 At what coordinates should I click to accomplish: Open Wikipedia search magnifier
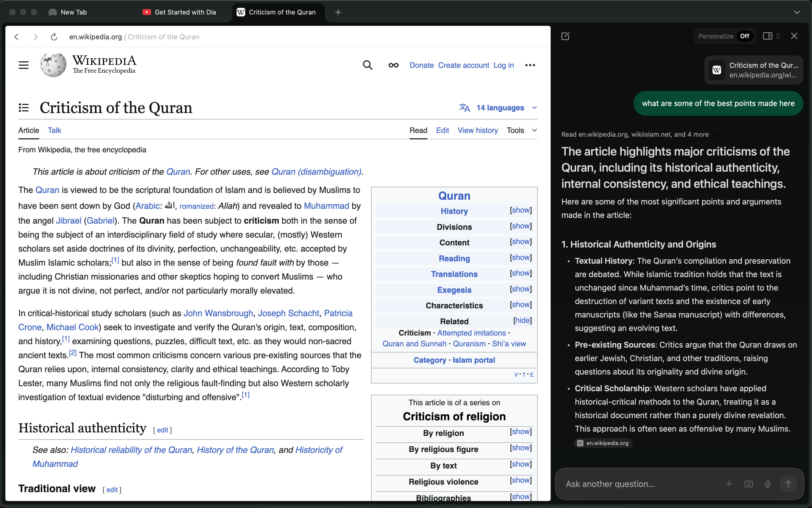point(368,65)
